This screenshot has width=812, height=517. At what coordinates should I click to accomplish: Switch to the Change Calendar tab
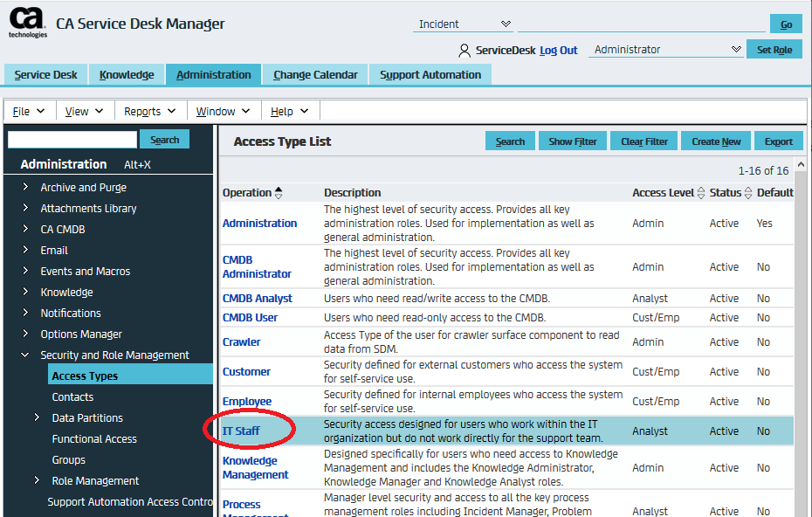point(315,75)
